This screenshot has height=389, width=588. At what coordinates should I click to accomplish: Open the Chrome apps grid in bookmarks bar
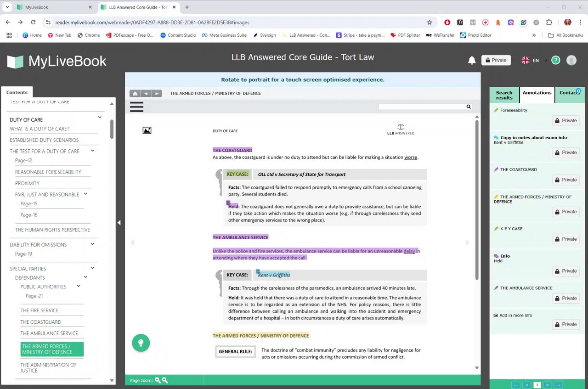coord(9,35)
